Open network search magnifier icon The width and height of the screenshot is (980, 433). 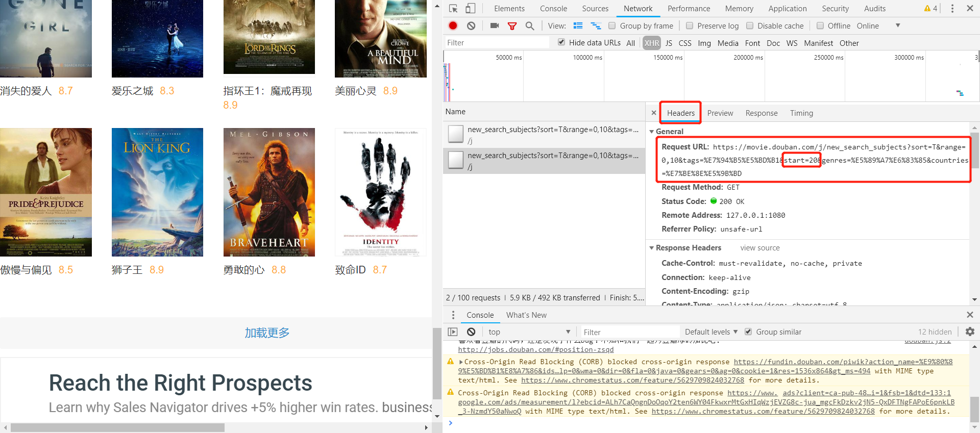(x=530, y=26)
